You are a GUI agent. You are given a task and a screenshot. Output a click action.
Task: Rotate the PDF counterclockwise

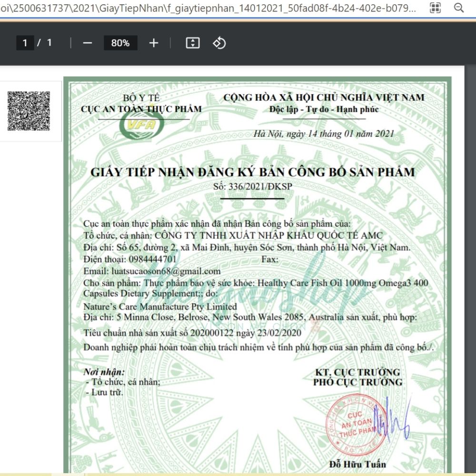point(219,43)
